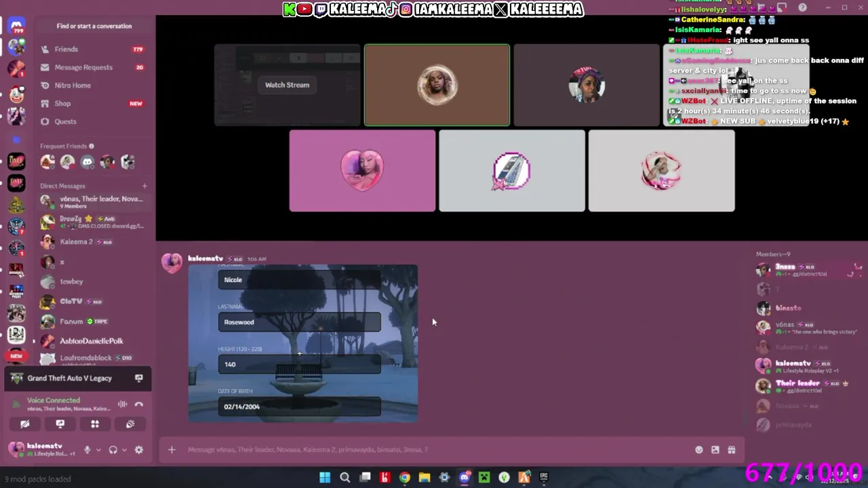The image size is (868, 488).
Task: Click Watch Stream button
Action: pos(287,85)
